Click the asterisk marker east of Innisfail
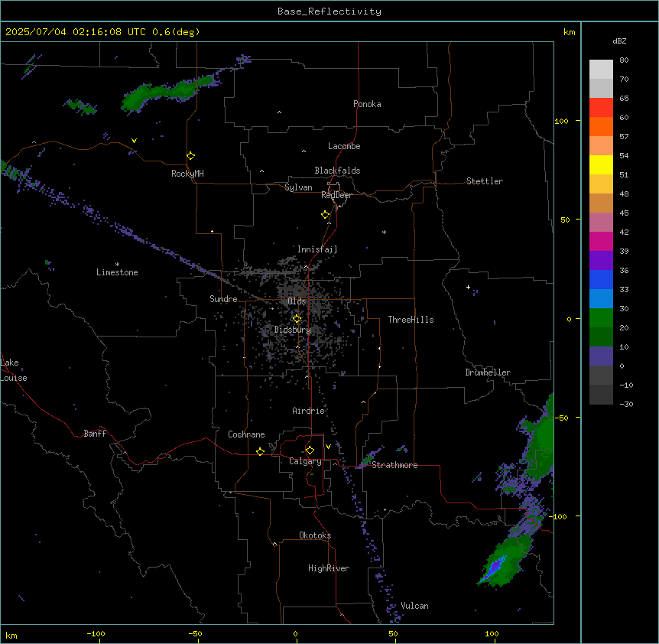This screenshot has width=659, height=644. (x=384, y=232)
